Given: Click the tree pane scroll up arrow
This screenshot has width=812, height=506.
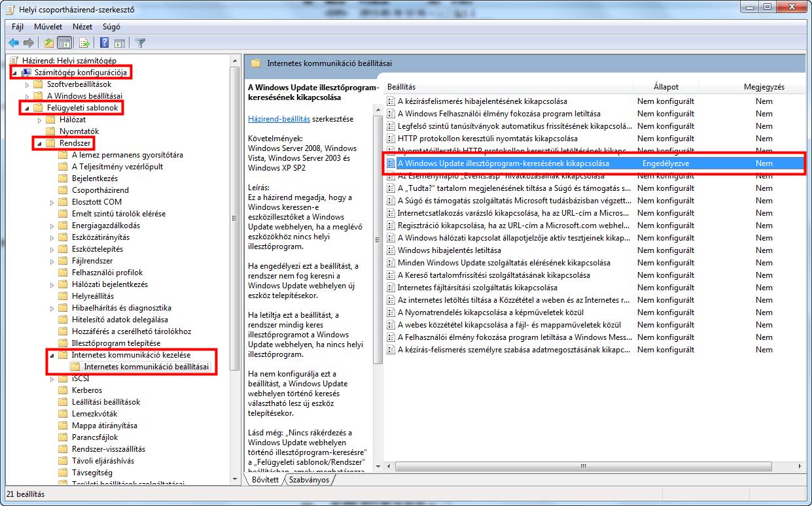Looking at the screenshot, I should click(235, 60).
